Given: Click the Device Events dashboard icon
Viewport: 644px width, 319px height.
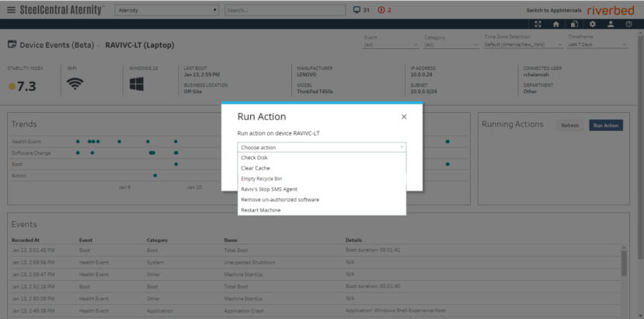Looking at the screenshot, I should pos(12,44).
